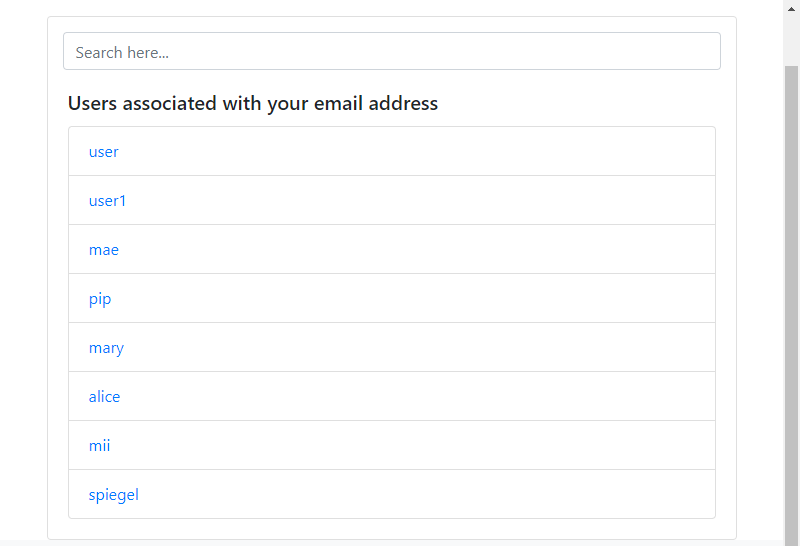Click the list row for 'mary'

[400, 348]
